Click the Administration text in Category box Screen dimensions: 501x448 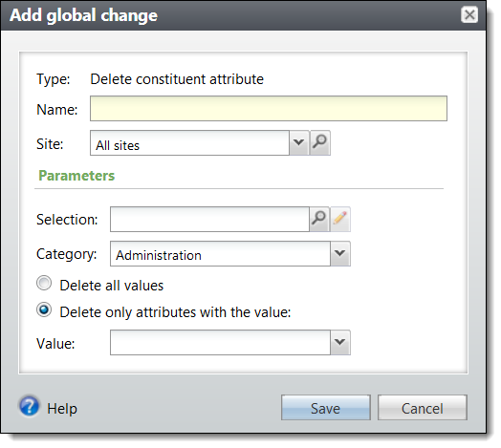(x=159, y=255)
